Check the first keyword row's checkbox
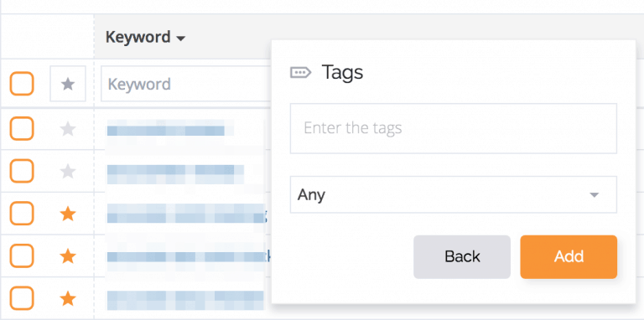 click(x=22, y=128)
